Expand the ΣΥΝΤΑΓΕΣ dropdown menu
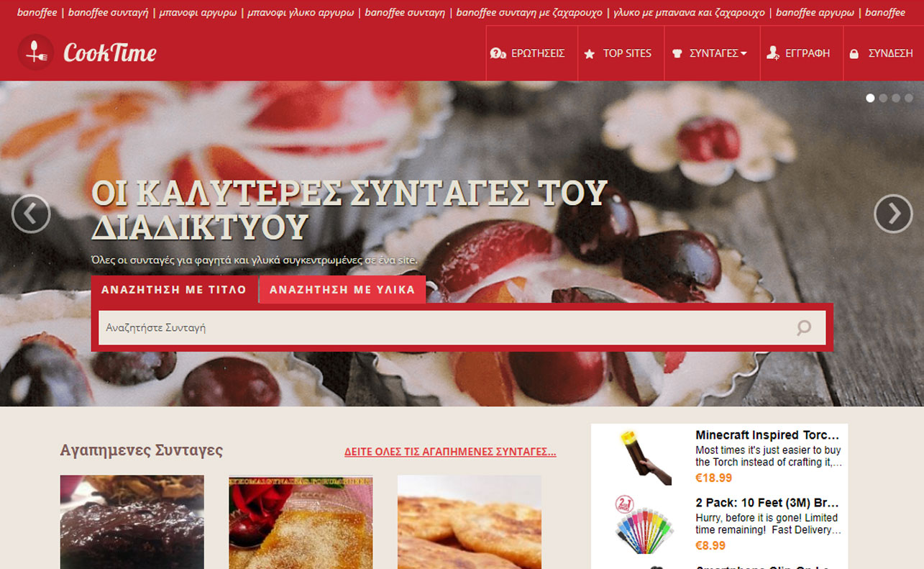This screenshot has height=569, width=924. 712,53
